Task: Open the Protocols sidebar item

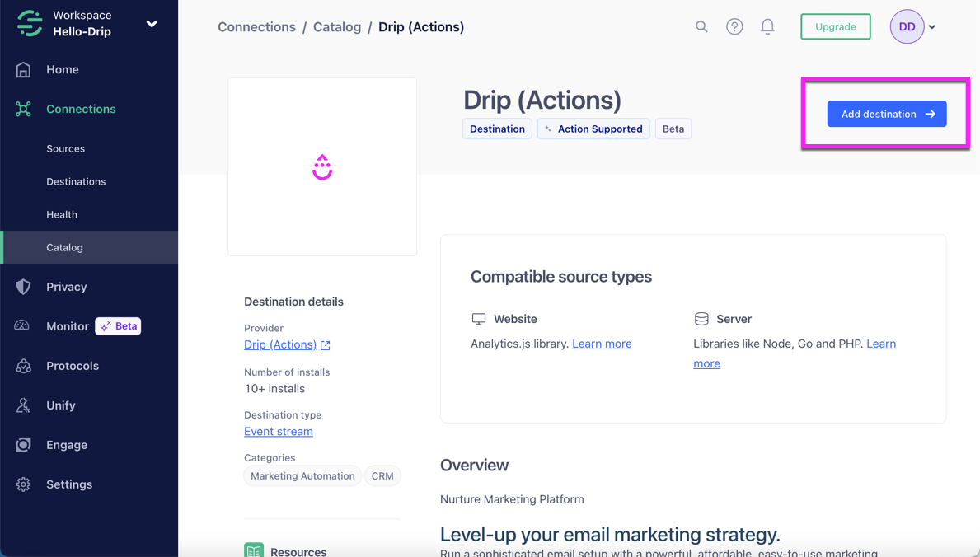Action: point(73,366)
